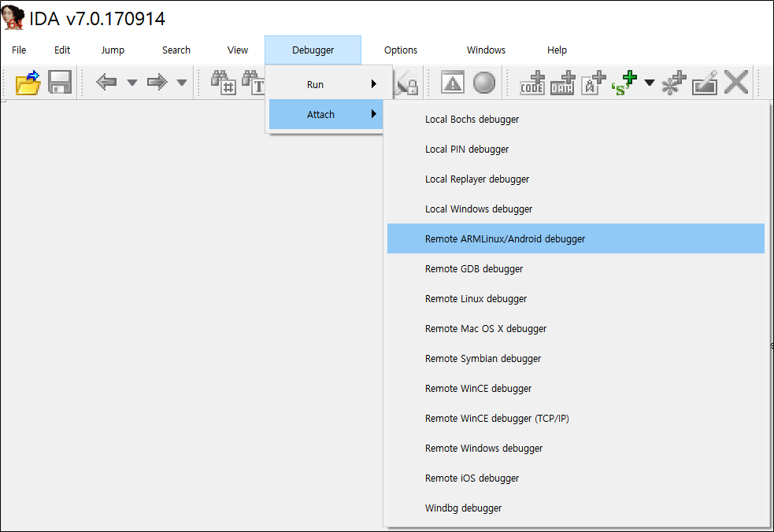Click the binoculars search immediate value icon
The width and height of the screenshot is (774, 532).
click(223, 83)
